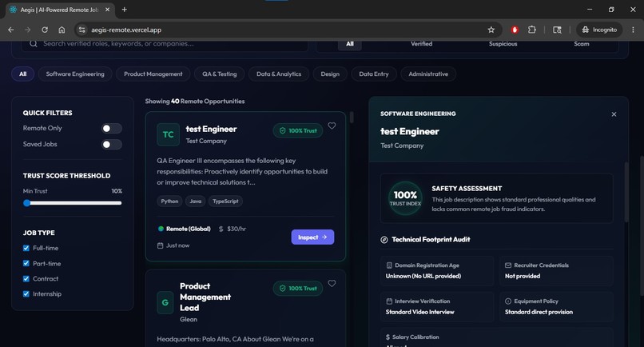Go back to previous page
The width and height of the screenshot is (644, 347).
[11, 30]
